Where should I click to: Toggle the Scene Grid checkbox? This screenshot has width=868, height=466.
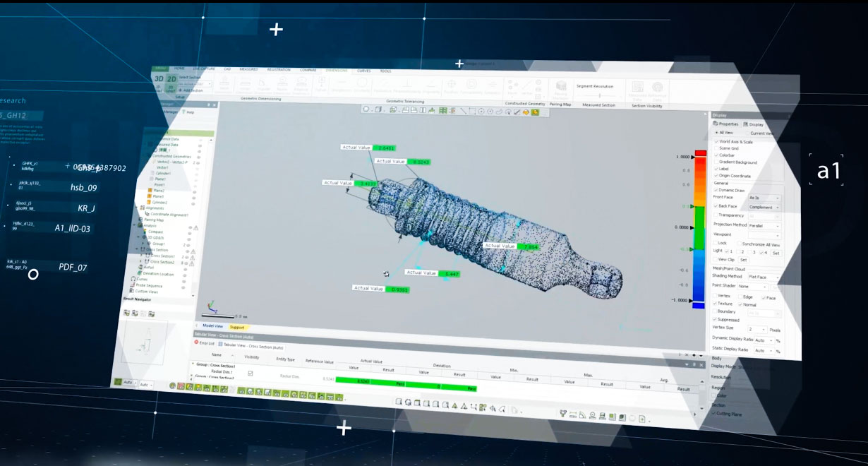click(716, 149)
